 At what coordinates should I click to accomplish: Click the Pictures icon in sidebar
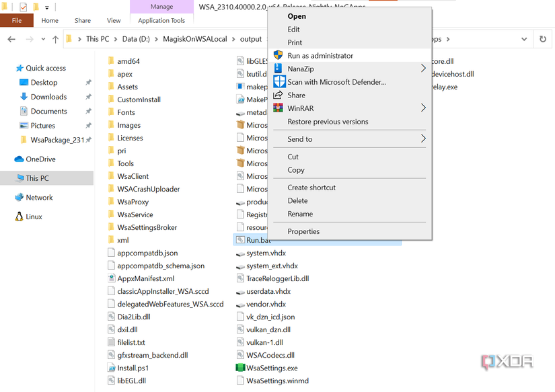coord(24,125)
